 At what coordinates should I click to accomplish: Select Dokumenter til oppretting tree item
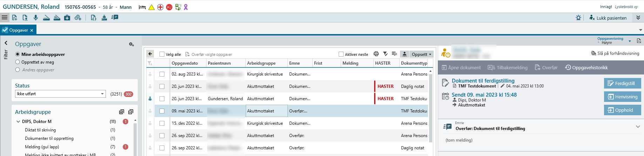pos(49,138)
